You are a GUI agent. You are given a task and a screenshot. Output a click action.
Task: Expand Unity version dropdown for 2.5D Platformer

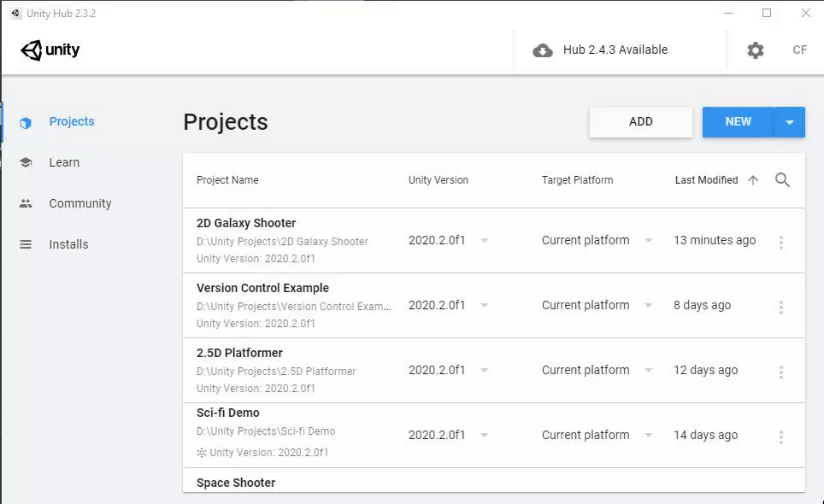click(485, 371)
